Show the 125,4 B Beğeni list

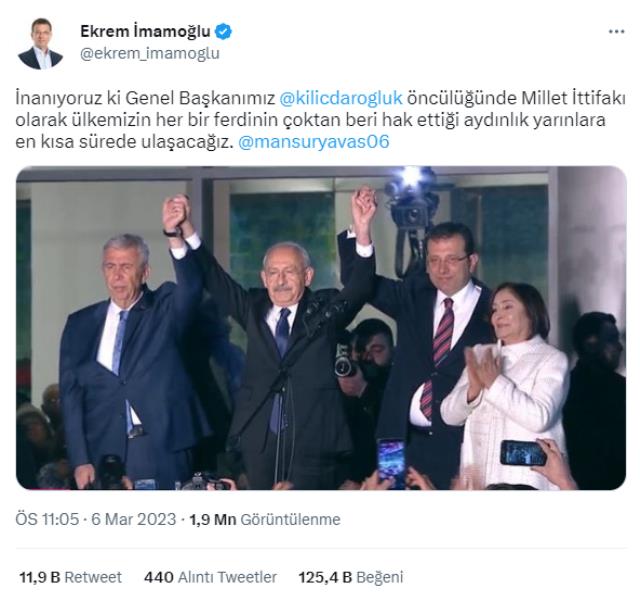350,577
